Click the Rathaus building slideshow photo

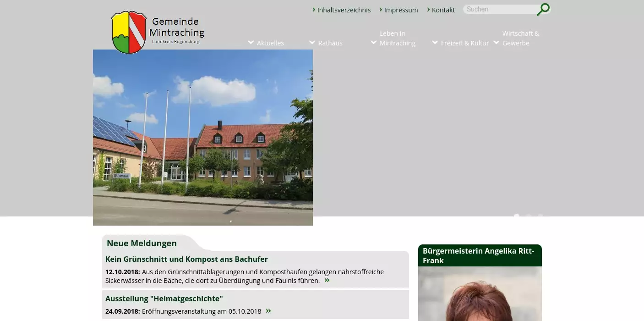pyautogui.click(x=202, y=138)
